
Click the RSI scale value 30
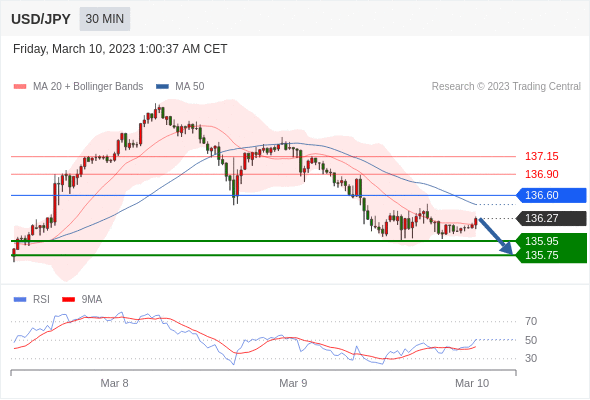click(x=531, y=358)
